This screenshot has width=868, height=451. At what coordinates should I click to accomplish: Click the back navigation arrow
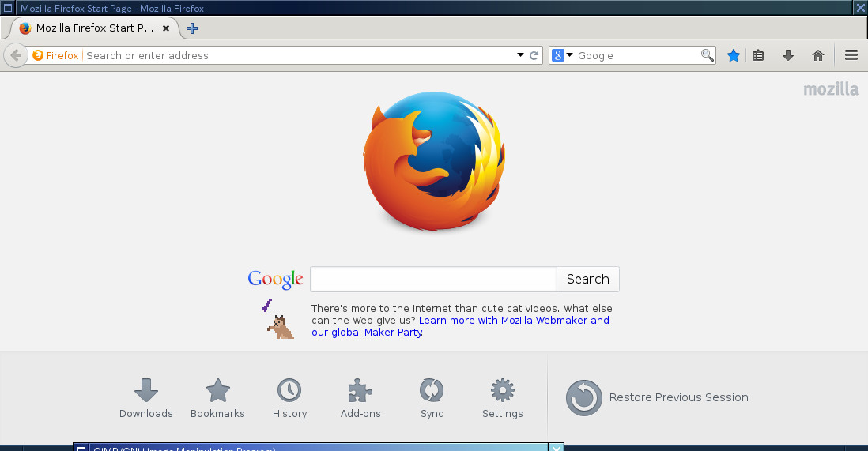tap(16, 55)
